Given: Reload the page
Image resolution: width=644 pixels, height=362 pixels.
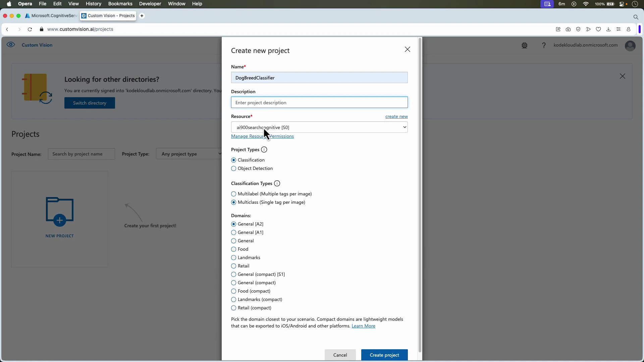Looking at the screenshot, I should click(x=30, y=29).
